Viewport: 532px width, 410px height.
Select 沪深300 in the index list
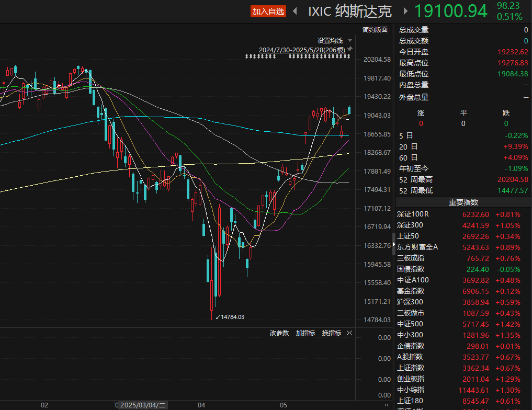(411, 302)
